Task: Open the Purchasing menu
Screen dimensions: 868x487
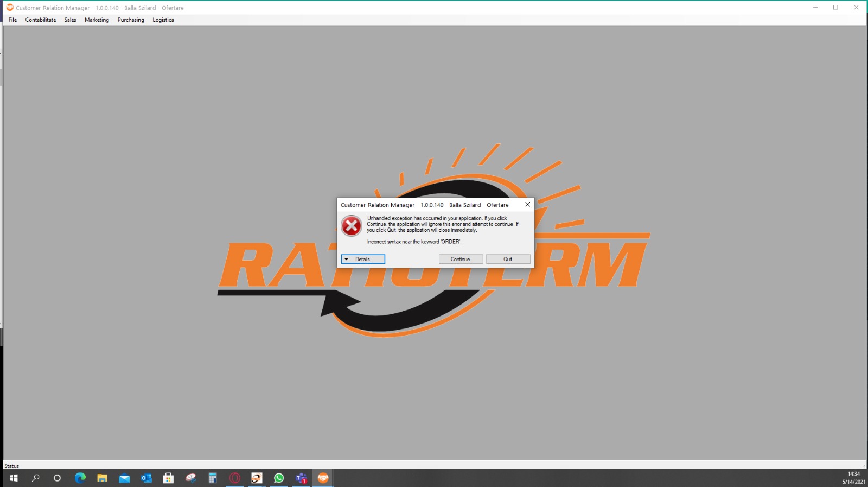Action: 131,20
